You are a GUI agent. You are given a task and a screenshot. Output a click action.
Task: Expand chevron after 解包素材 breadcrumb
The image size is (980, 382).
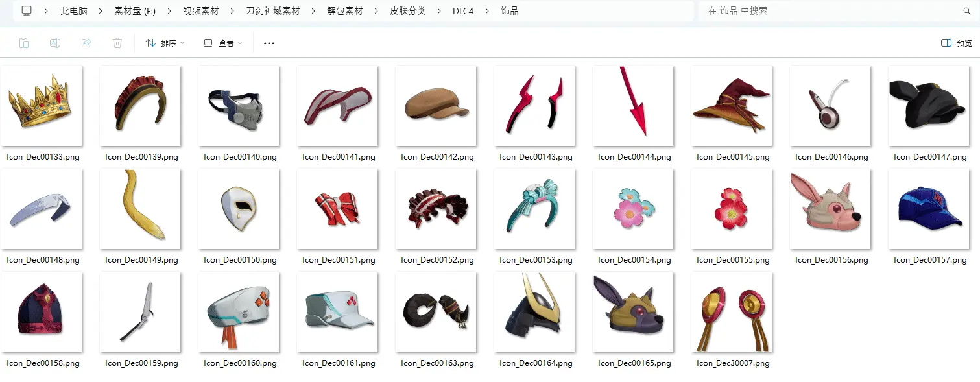376,11
